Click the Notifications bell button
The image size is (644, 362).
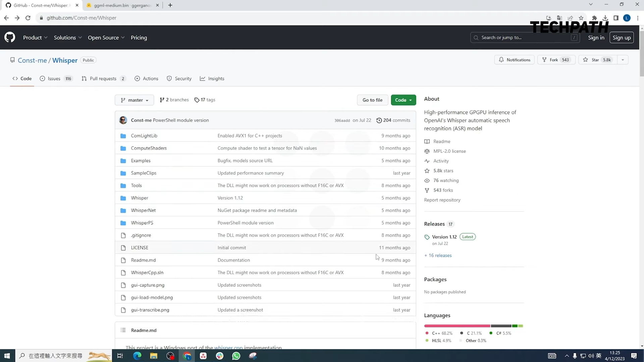[x=514, y=60]
